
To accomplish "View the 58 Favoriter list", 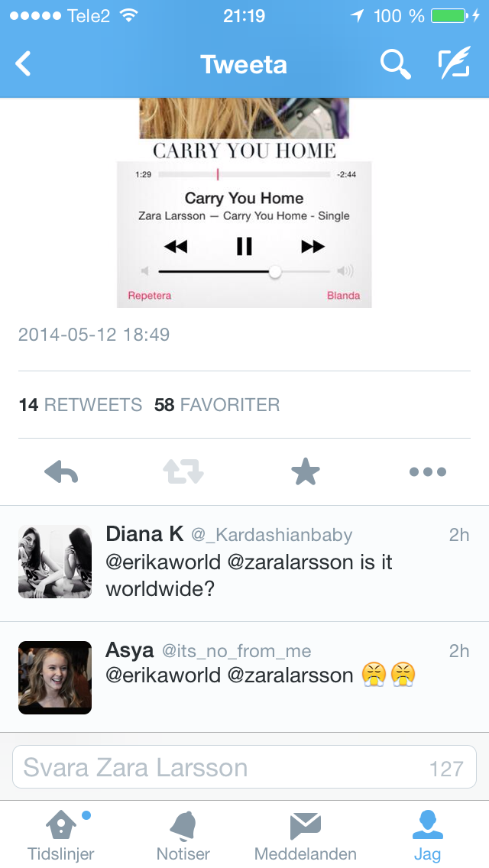I will 217,405.
